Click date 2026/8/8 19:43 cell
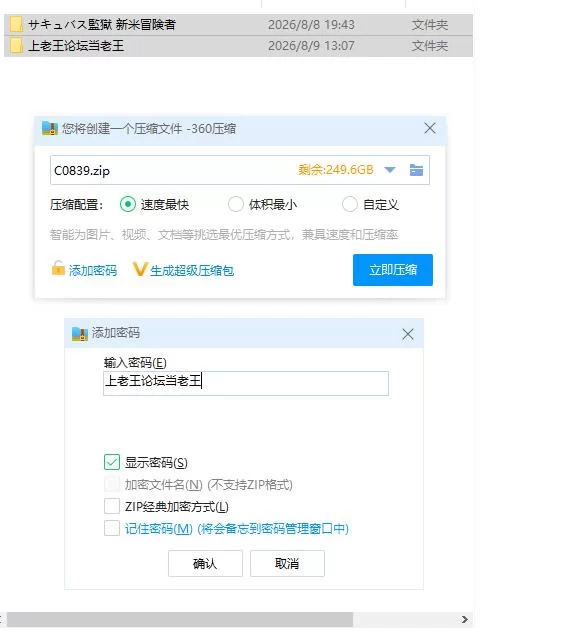571x634 pixels. 311,25
